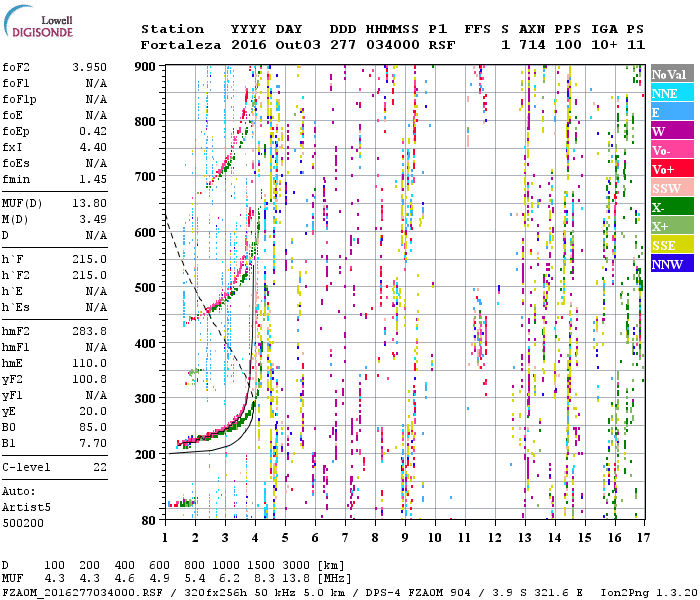700x600 pixels.
Task: Select the red Vo+ legend swatch
Action: tap(671, 169)
